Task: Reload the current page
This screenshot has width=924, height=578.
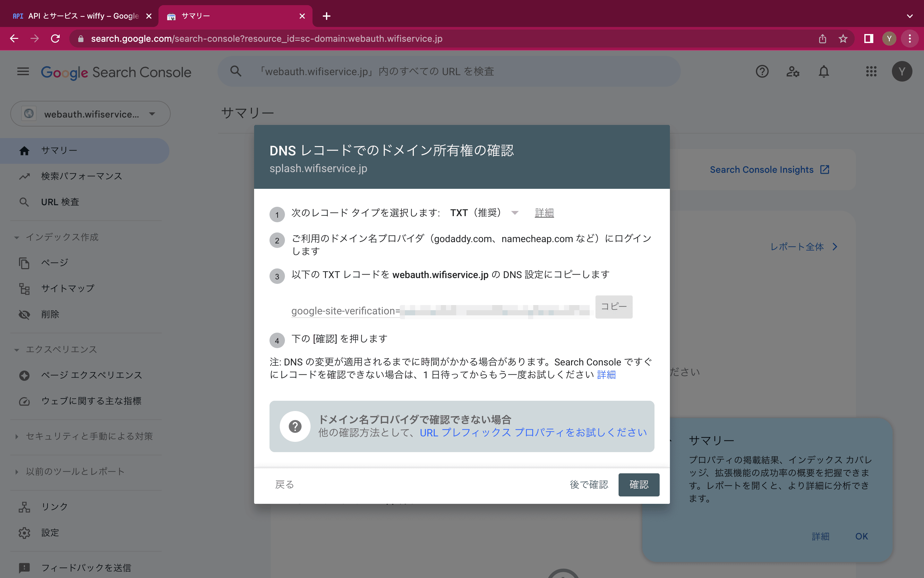Action: [56, 39]
